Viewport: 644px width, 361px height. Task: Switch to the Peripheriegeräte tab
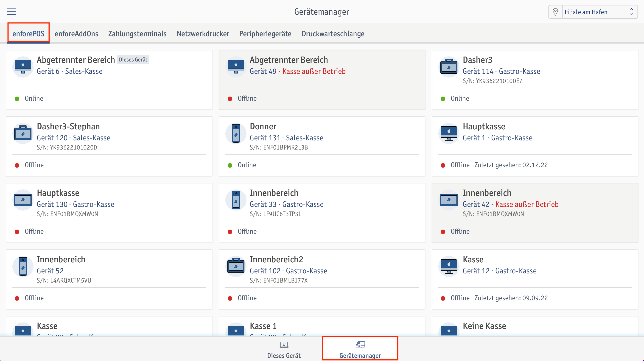point(265,33)
